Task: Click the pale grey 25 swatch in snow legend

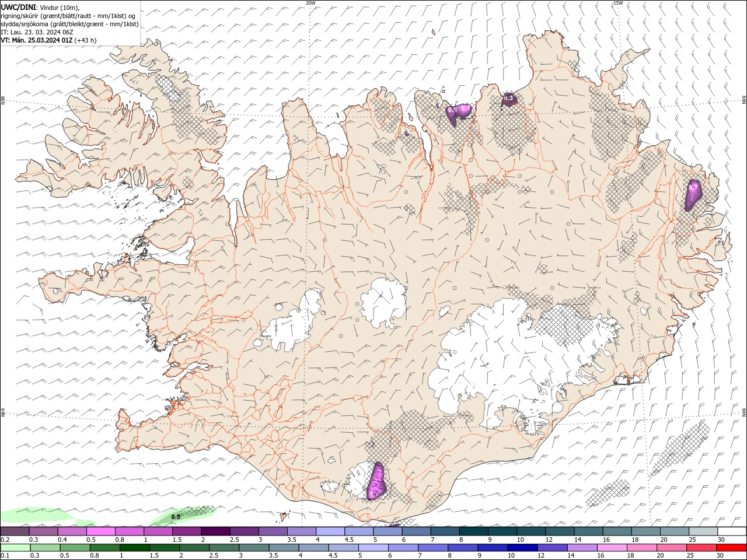Action: [x=703, y=531]
